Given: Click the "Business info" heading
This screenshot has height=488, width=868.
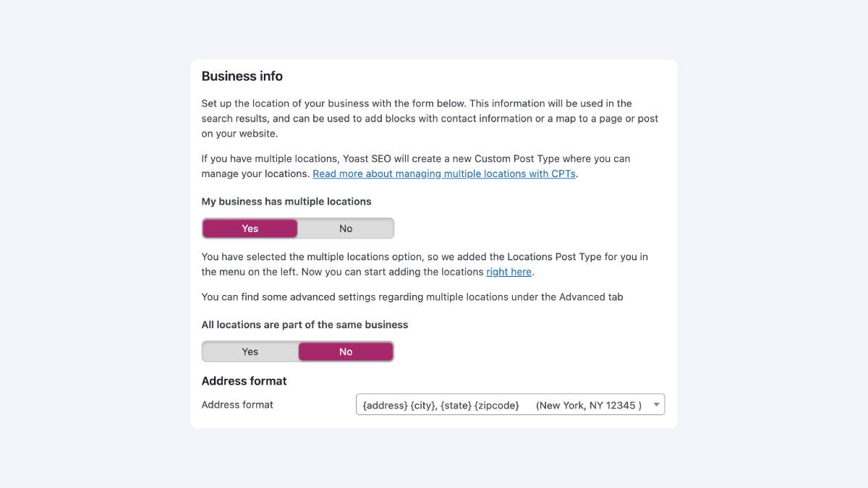Looking at the screenshot, I should (242, 77).
